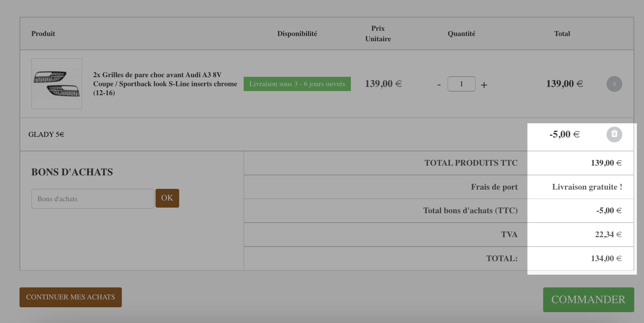Proceed to checkout with COMMANDER button
Image resolution: width=644 pixels, height=323 pixels.
coord(589,300)
